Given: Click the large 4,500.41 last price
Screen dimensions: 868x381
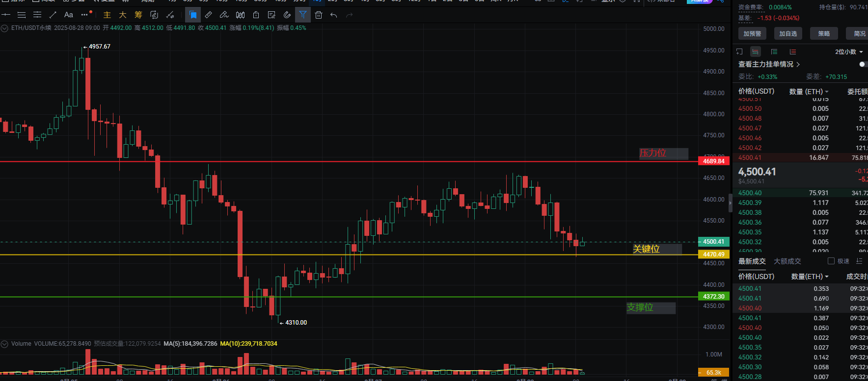Looking at the screenshot, I should [x=757, y=172].
